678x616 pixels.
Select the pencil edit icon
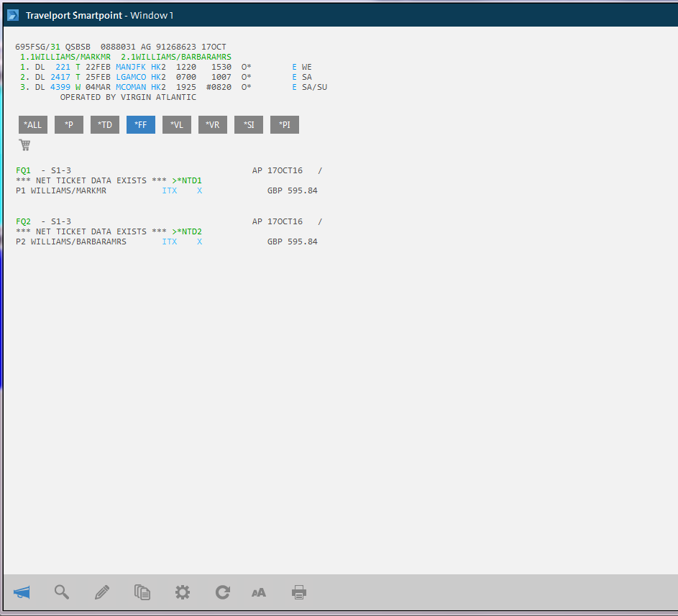102,592
